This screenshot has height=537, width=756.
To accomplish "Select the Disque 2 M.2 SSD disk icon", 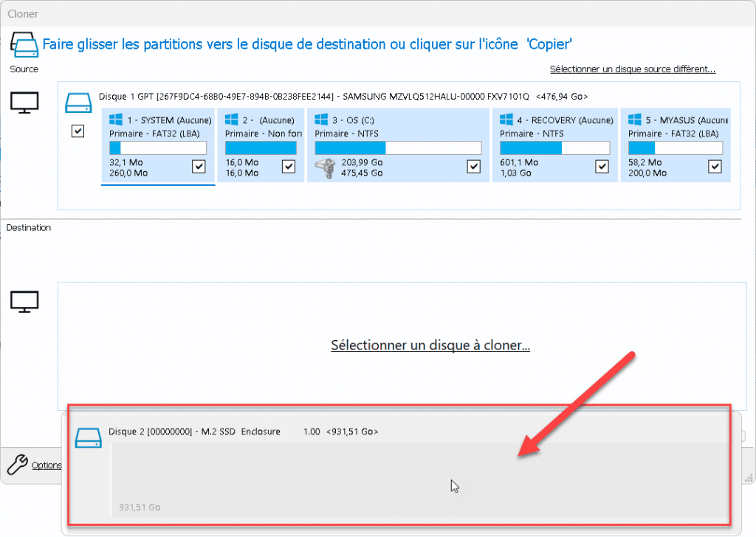I will point(89,437).
